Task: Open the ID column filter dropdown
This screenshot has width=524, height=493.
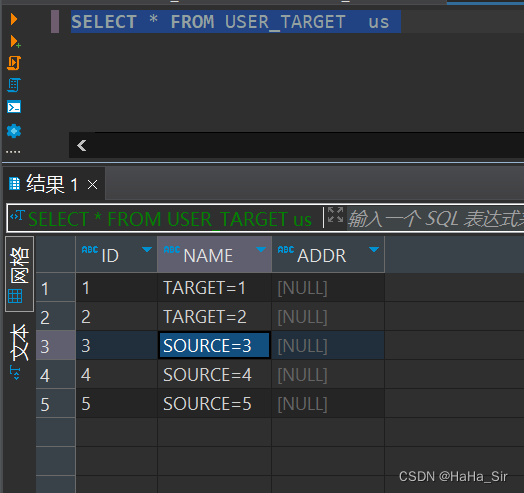Action: 147,249
